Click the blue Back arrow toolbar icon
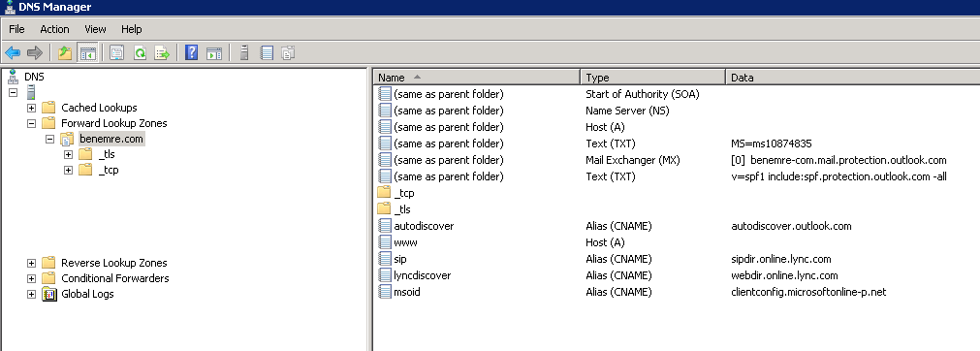 pos(13,53)
